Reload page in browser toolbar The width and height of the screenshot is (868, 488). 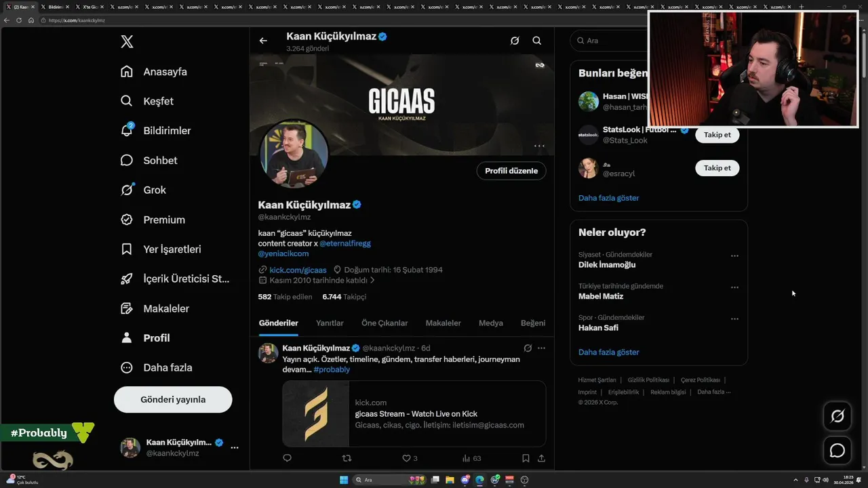[x=19, y=20]
